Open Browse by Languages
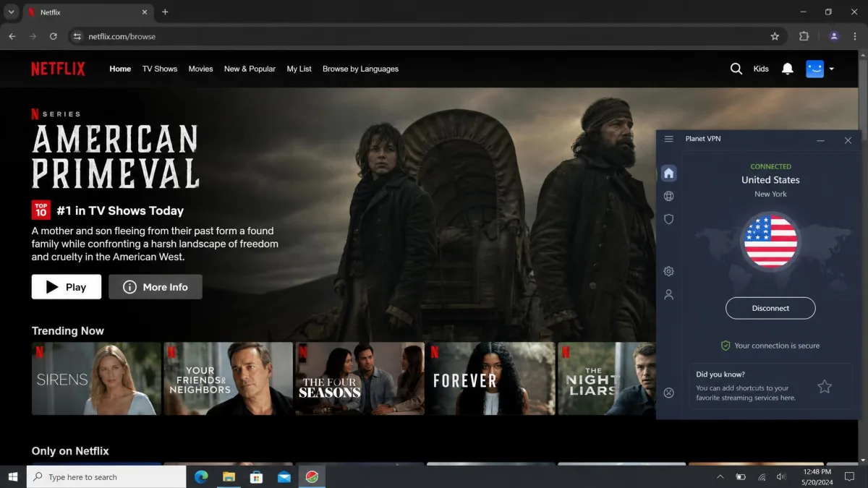This screenshot has width=868, height=488. pyautogui.click(x=360, y=69)
